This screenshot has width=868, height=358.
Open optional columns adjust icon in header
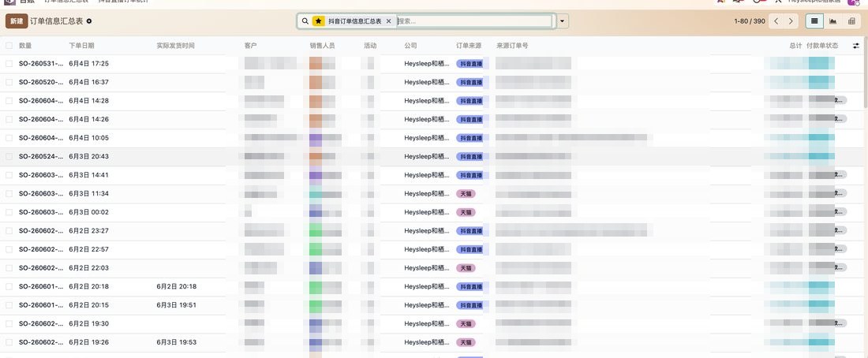[856, 46]
